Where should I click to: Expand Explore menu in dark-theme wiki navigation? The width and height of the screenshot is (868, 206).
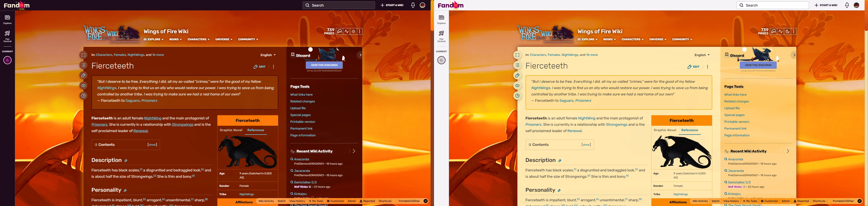tap(154, 39)
